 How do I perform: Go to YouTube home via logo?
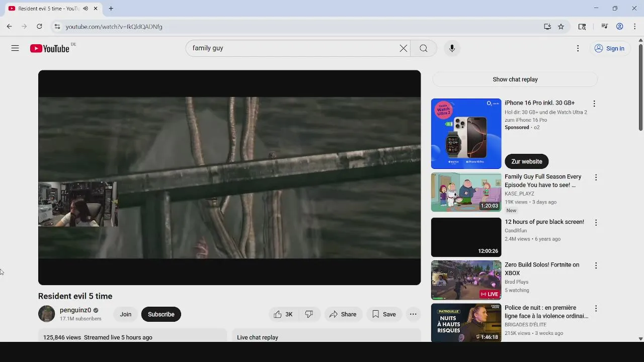49,48
